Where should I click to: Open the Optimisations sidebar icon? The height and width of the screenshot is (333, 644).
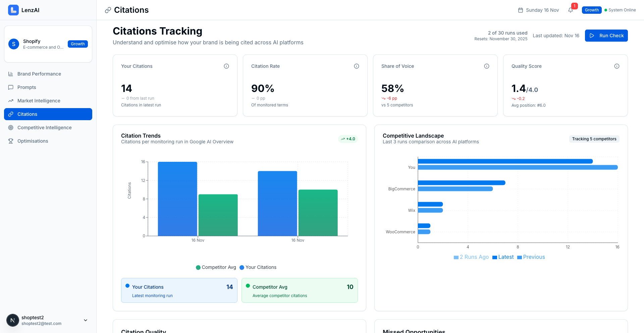pyautogui.click(x=11, y=141)
